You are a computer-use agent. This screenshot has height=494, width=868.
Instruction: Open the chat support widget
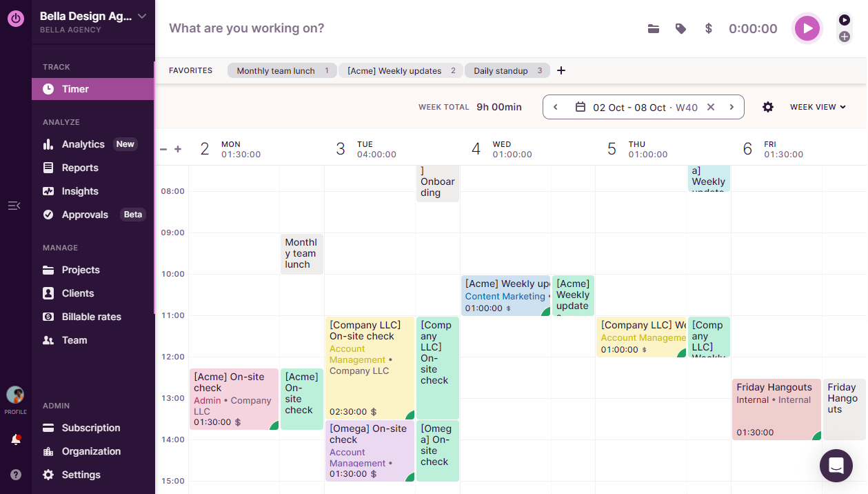(836, 465)
